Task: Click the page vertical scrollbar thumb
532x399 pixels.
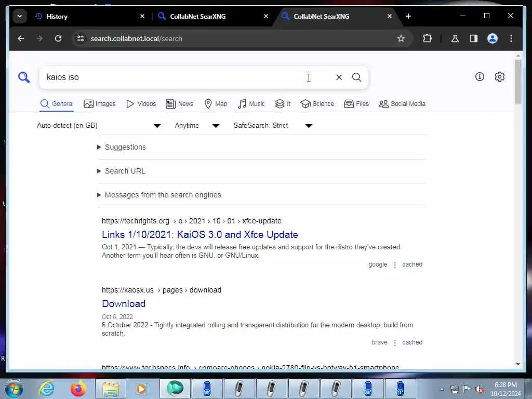Action: (518, 82)
